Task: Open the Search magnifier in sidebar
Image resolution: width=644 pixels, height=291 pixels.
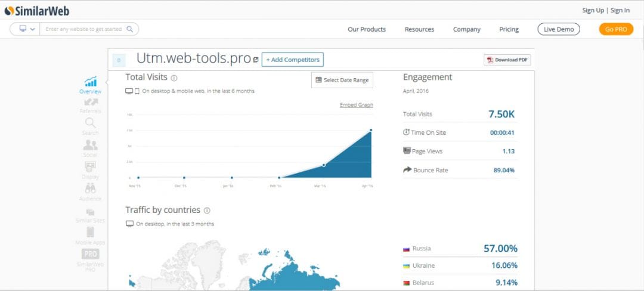Action: [91, 123]
